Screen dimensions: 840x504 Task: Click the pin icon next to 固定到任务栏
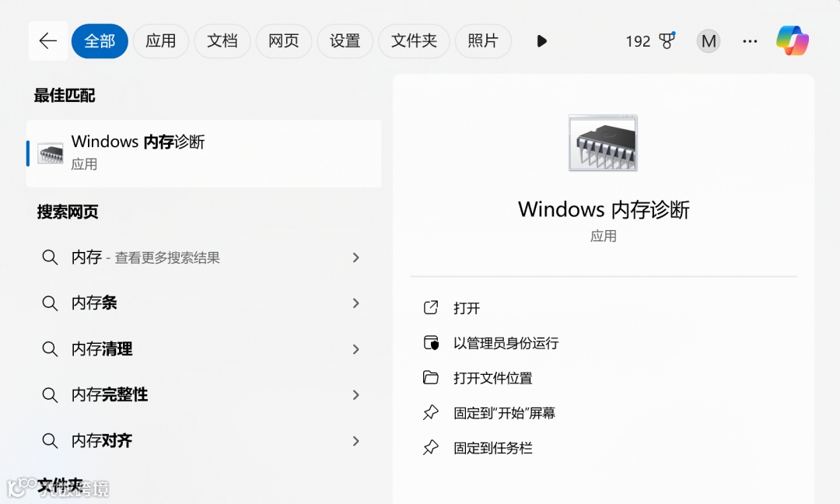[431, 447]
